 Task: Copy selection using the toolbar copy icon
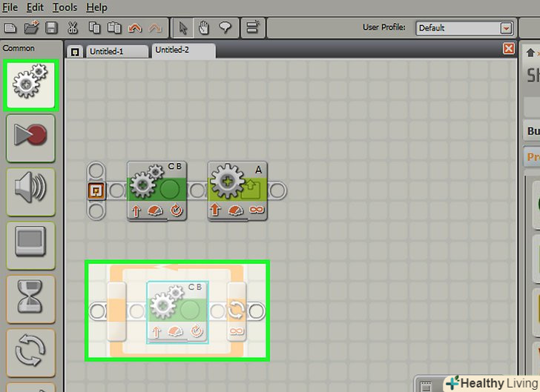[x=94, y=27]
